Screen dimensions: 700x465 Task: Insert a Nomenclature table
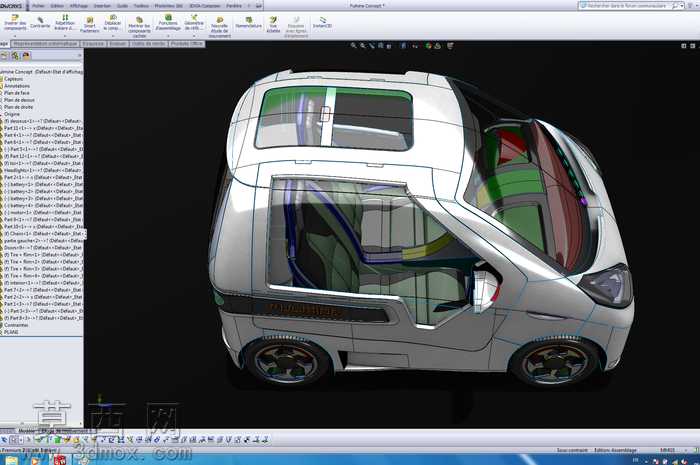click(x=249, y=23)
